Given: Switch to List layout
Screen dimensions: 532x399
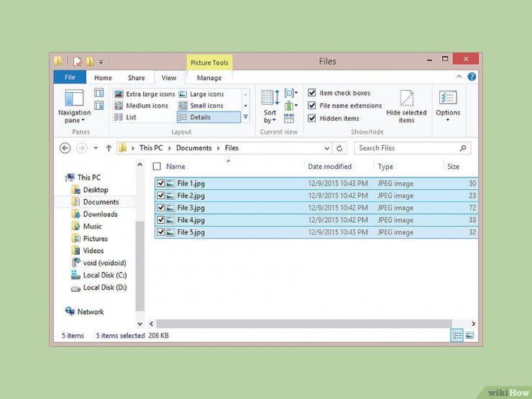Looking at the screenshot, I should (x=125, y=117).
